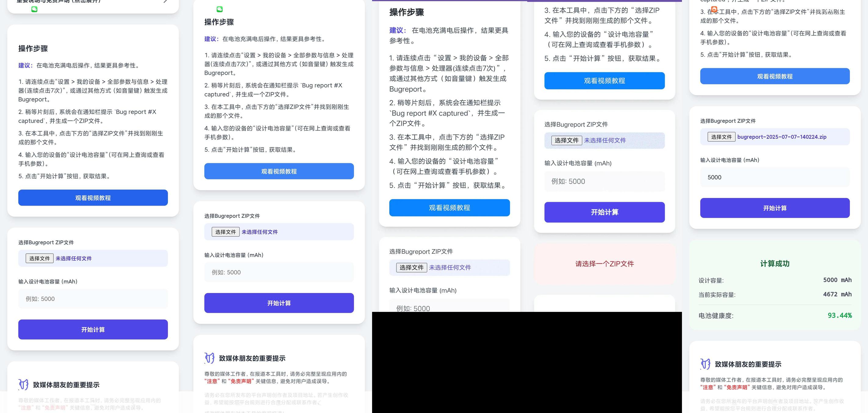868x413 pixels.
Task: Tap the orange floating icon over step 3
Action: point(714,9)
